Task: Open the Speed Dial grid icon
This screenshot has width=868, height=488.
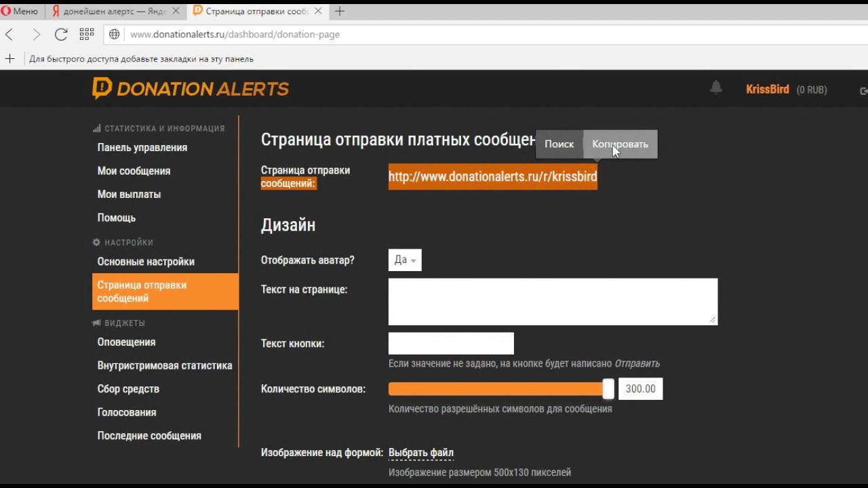Action: (x=87, y=35)
